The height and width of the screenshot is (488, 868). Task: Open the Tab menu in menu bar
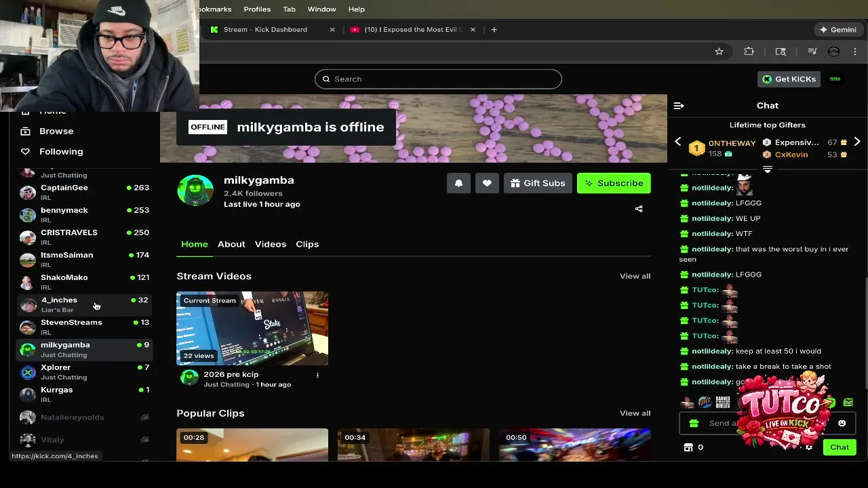tap(289, 9)
